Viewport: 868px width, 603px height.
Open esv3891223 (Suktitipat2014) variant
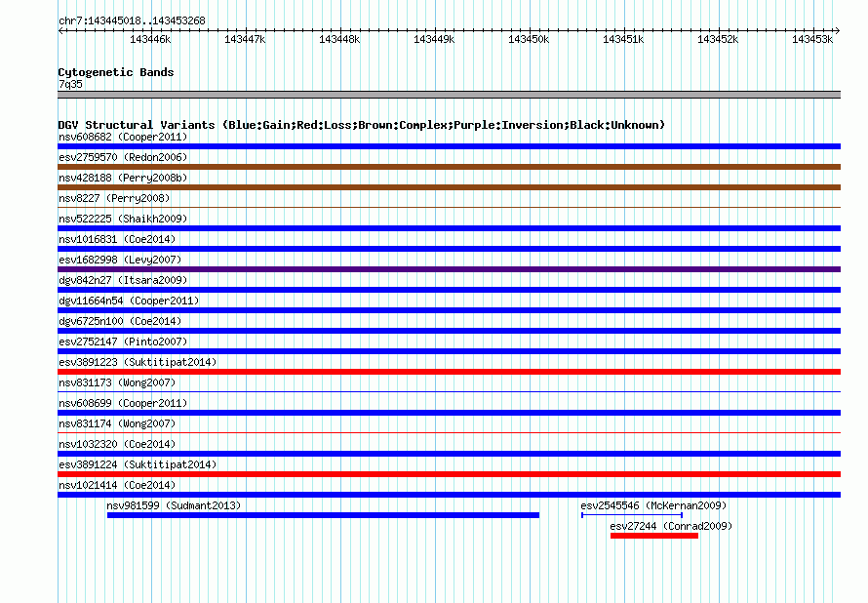[x=138, y=362]
